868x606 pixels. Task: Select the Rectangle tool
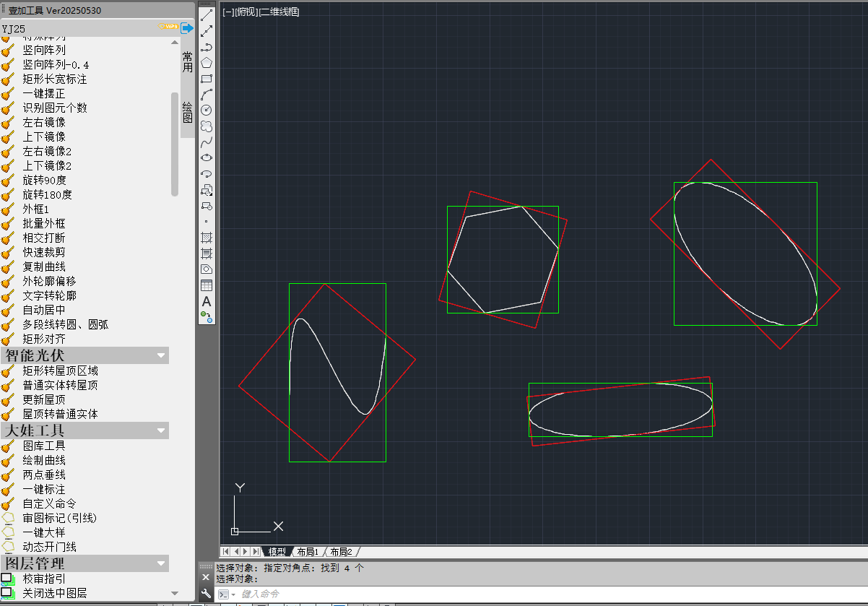pos(207,78)
